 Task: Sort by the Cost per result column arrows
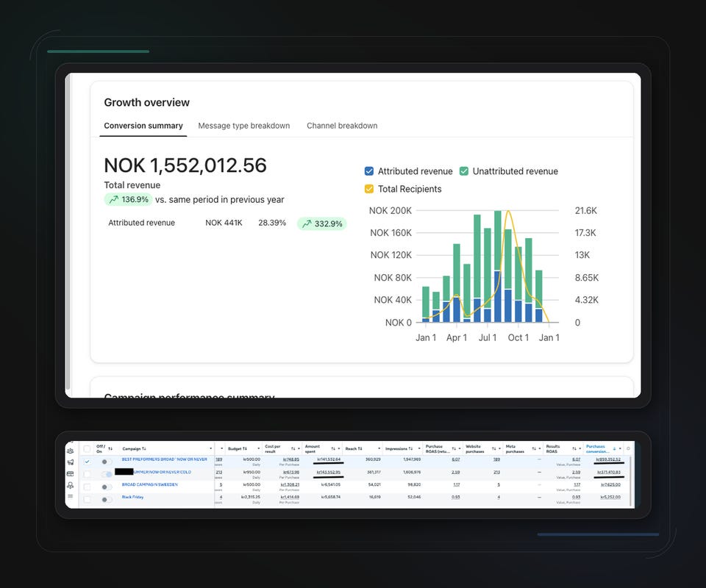point(293,448)
